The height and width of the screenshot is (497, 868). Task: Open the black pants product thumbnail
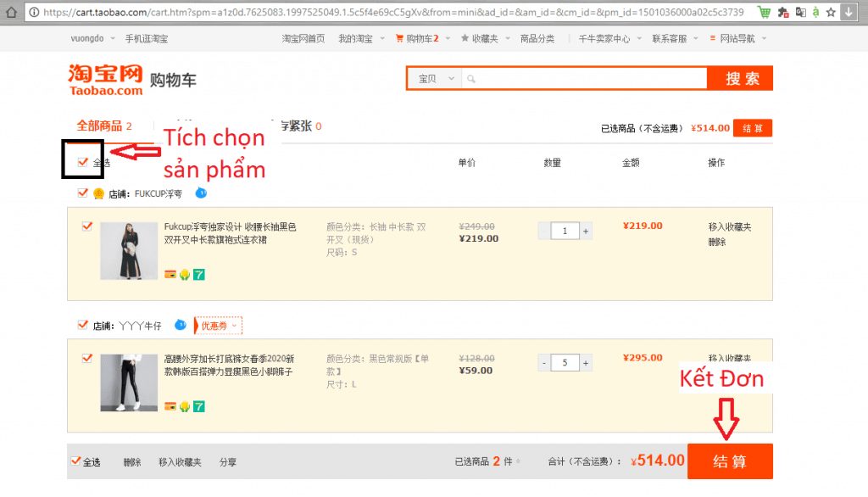(129, 383)
